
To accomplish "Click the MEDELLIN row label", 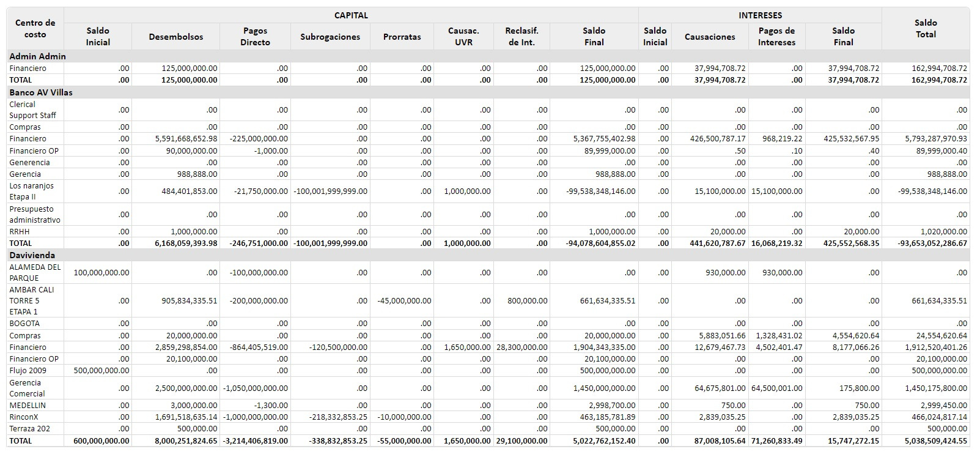I will click(x=28, y=406).
